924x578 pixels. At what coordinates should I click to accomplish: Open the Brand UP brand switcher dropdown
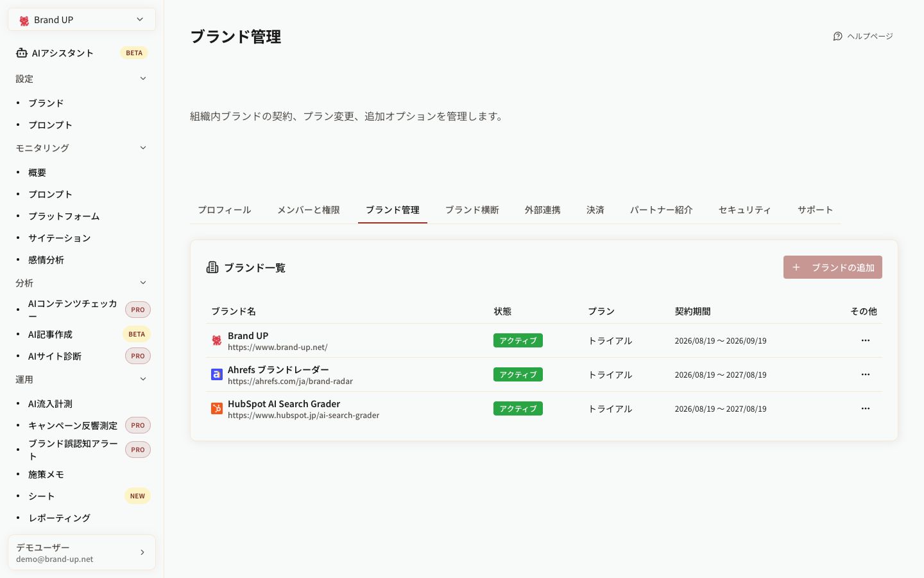tap(81, 20)
